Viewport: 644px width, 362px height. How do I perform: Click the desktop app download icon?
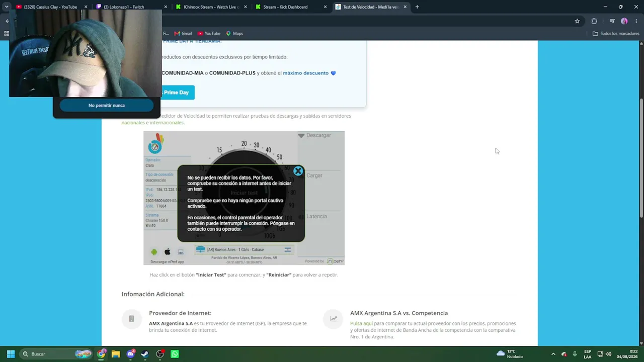pyautogui.click(x=181, y=251)
